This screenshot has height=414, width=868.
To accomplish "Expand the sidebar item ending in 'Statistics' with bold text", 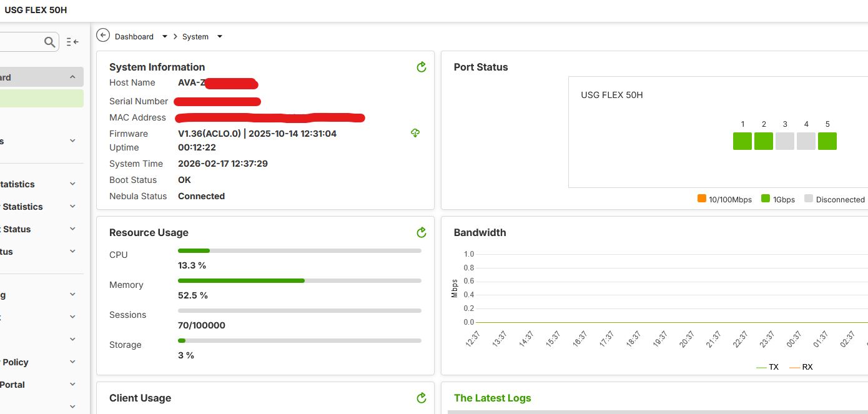I will tap(72, 207).
